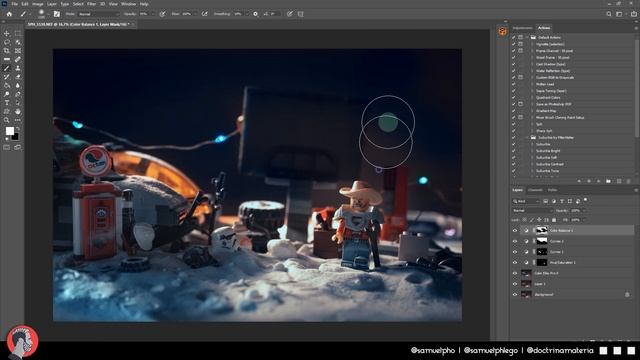The height and width of the screenshot is (360, 640).
Task: Select the Horizontal Type tool
Action: coord(7,103)
